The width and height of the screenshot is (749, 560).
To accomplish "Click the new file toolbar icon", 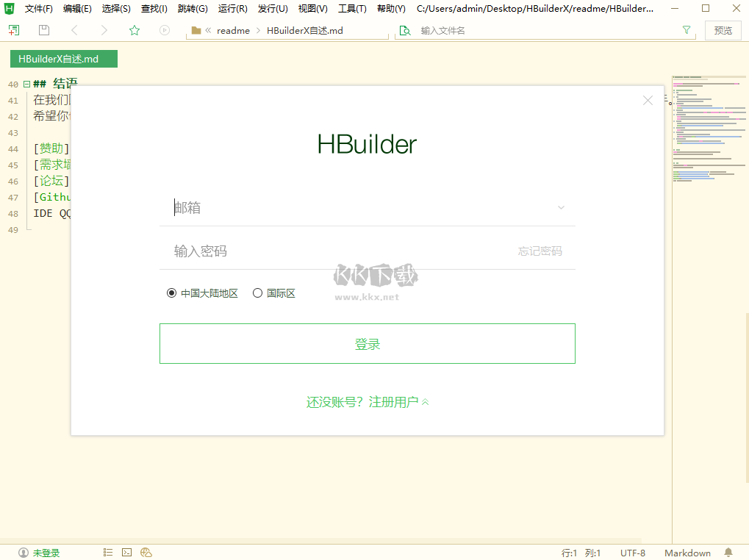I will 14,30.
